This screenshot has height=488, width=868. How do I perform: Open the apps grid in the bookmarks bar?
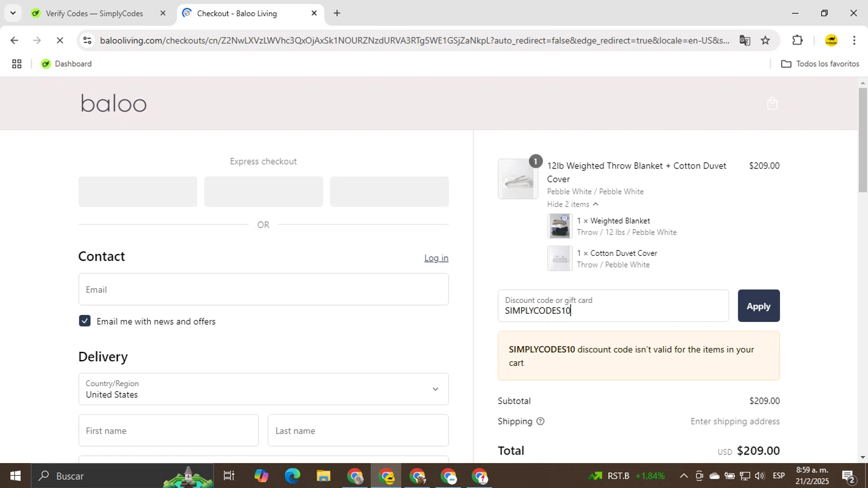[17, 64]
